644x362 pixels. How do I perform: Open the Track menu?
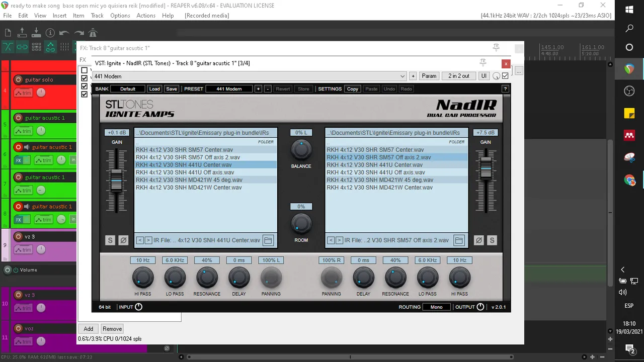click(x=97, y=16)
